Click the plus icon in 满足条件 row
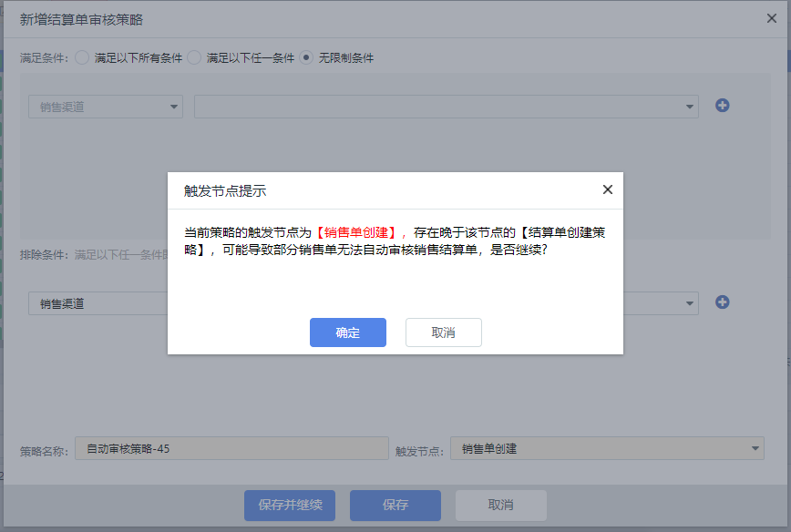Image resolution: width=791 pixels, height=532 pixels. point(722,106)
